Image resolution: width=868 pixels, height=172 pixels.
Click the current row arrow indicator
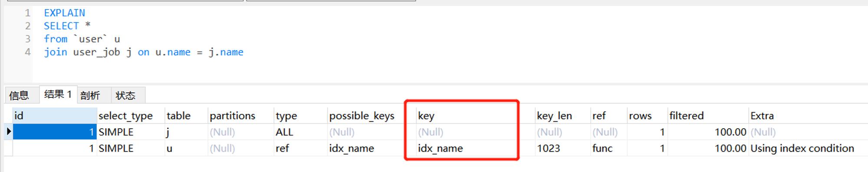point(8,132)
